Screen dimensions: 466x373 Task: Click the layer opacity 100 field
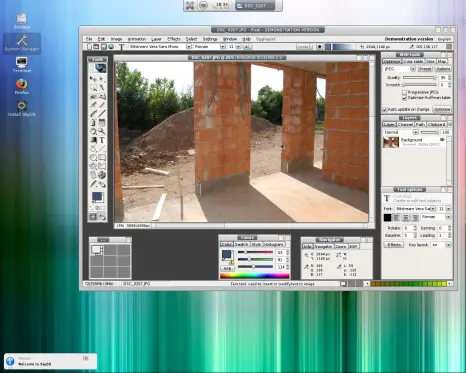(x=445, y=132)
